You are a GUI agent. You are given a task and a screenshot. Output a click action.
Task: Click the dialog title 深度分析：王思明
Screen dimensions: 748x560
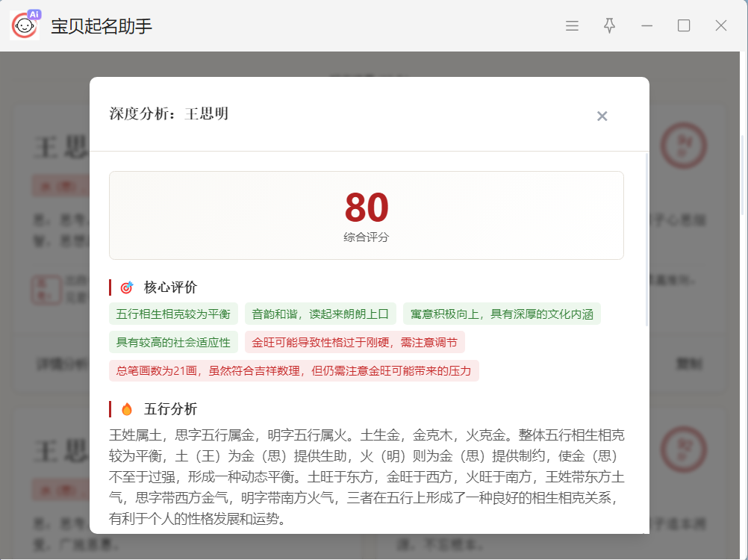click(x=169, y=114)
